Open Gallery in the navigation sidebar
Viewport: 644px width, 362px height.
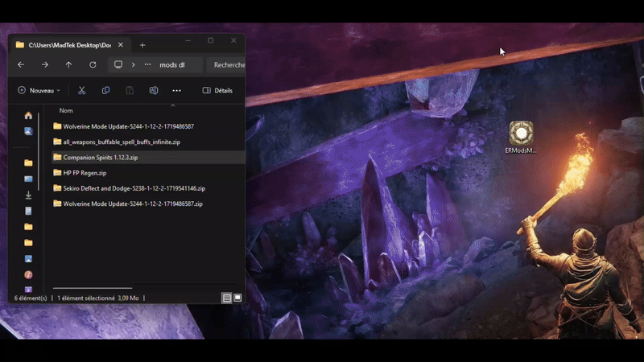[28, 131]
